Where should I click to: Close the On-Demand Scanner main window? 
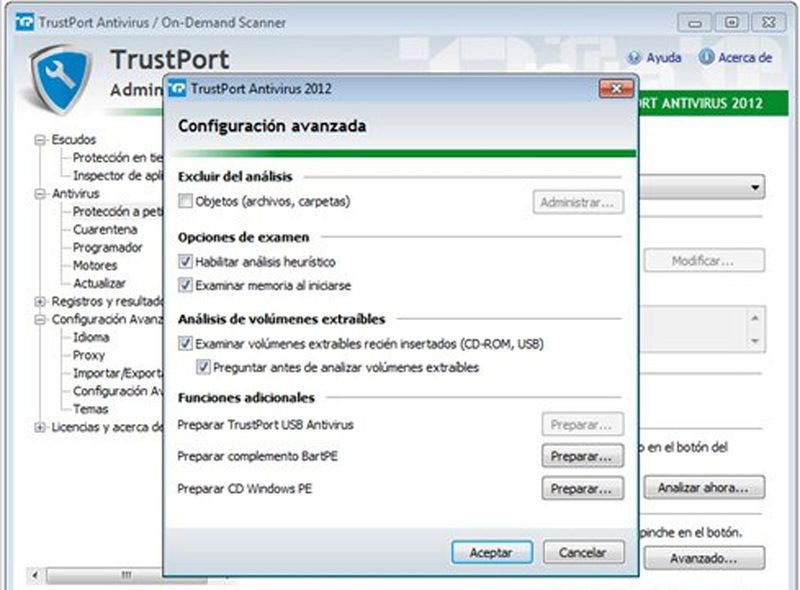point(768,23)
